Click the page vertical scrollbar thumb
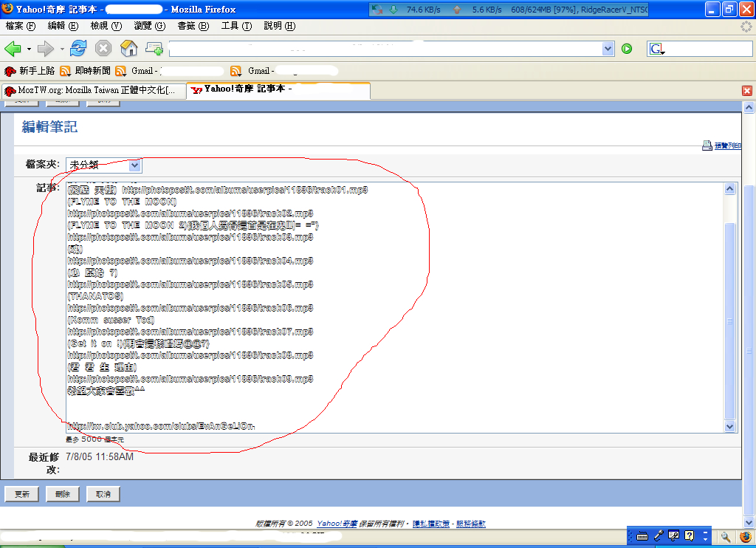Screen dimensions: 756x548 click(749, 350)
